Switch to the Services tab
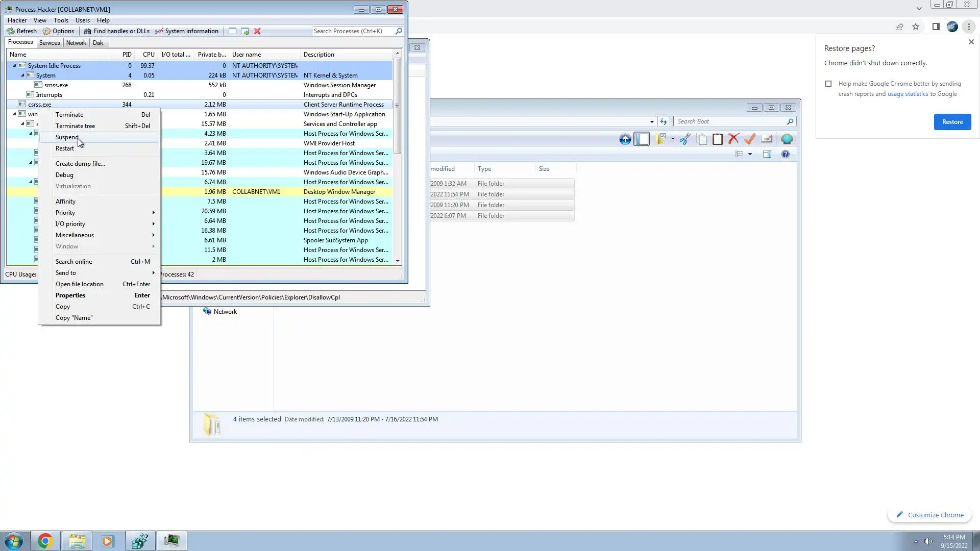This screenshot has width=980, height=551. (50, 43)
